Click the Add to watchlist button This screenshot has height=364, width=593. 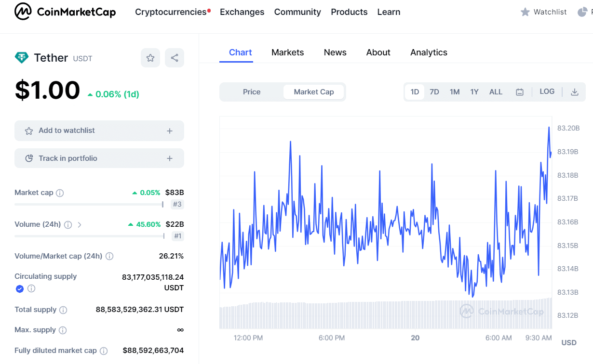[x=99, y=131]
